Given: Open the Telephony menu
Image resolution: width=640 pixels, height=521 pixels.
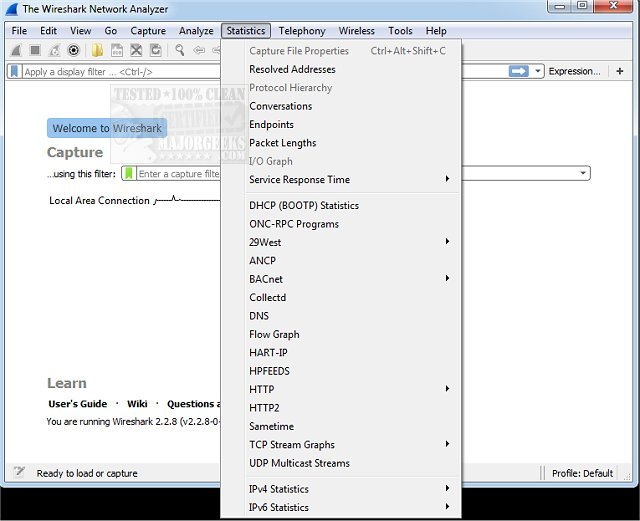Looking at the screenshot, I should (x=302, y=31).
